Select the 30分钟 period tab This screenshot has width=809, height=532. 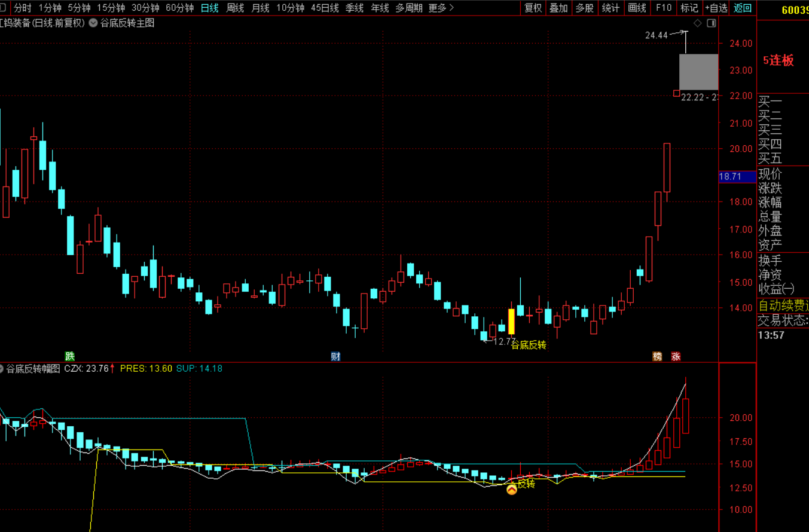pyautogui.click(x=145, y=8)
